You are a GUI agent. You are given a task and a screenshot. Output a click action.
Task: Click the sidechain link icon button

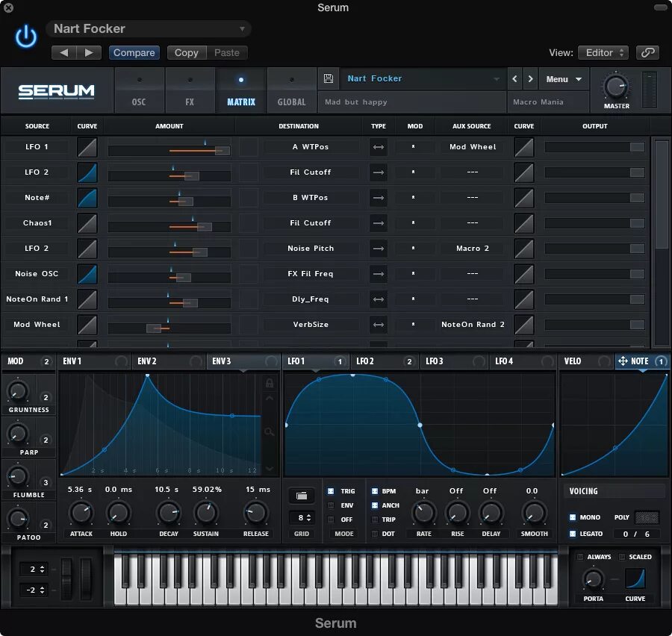coord(647,53)
